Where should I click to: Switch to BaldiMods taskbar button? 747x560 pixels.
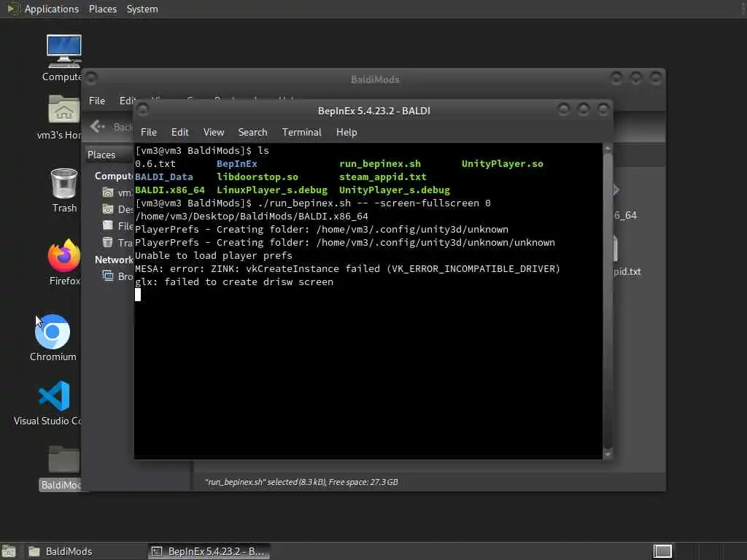pyautogui.click(x=85, y=551)
